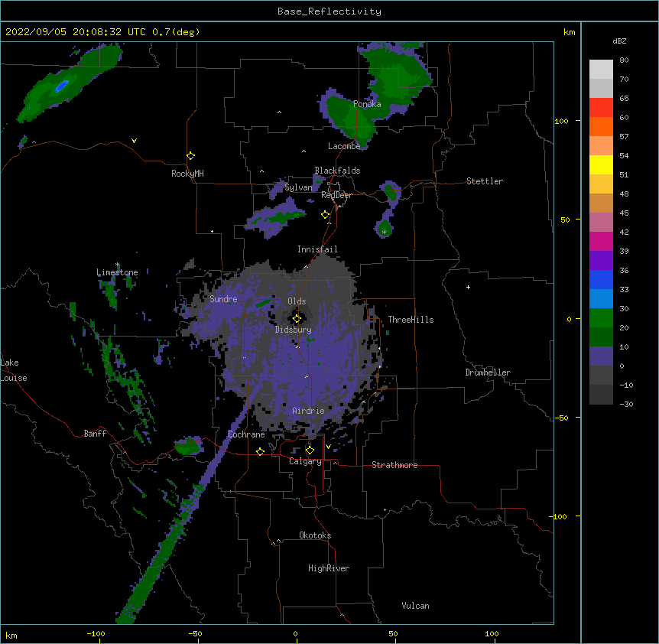The height and width of the screenshot is (644, 659).
Task: Select the orange 60-57 dBZ legend swatch
Action: (x=601, y=126)
